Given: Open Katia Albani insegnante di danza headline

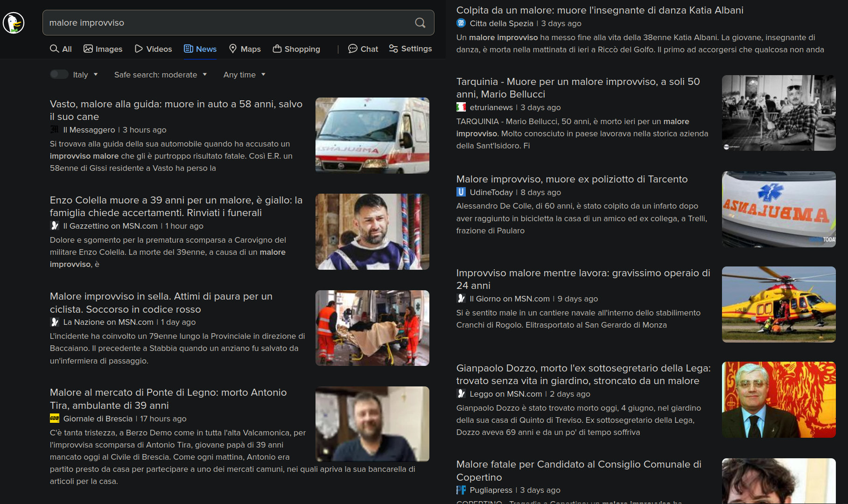Looking at the screenshot, I should [x=600, y=10].
